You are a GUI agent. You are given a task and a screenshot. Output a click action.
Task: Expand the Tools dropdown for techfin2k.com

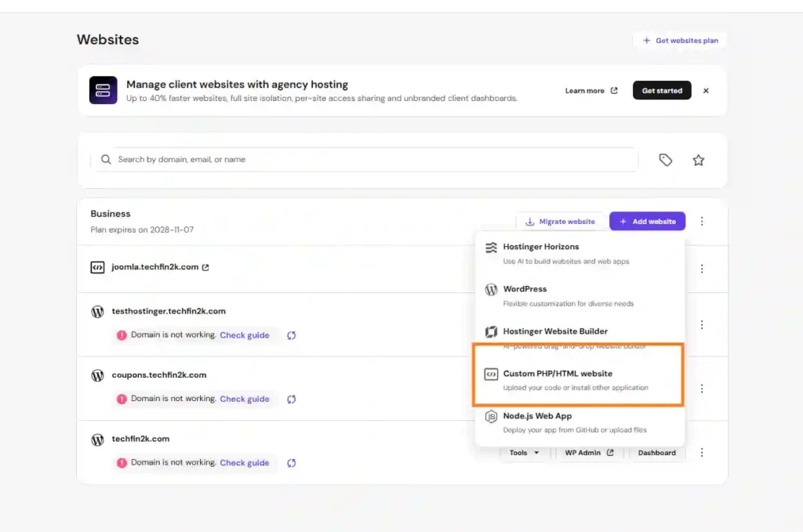tap(524, 453)
